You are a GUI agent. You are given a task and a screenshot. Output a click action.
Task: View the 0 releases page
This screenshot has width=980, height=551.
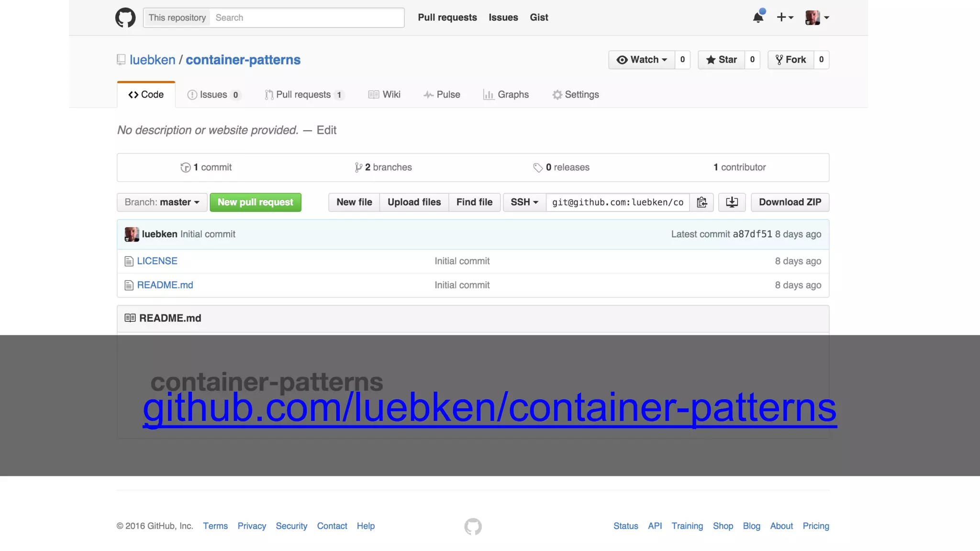[561, 167]
